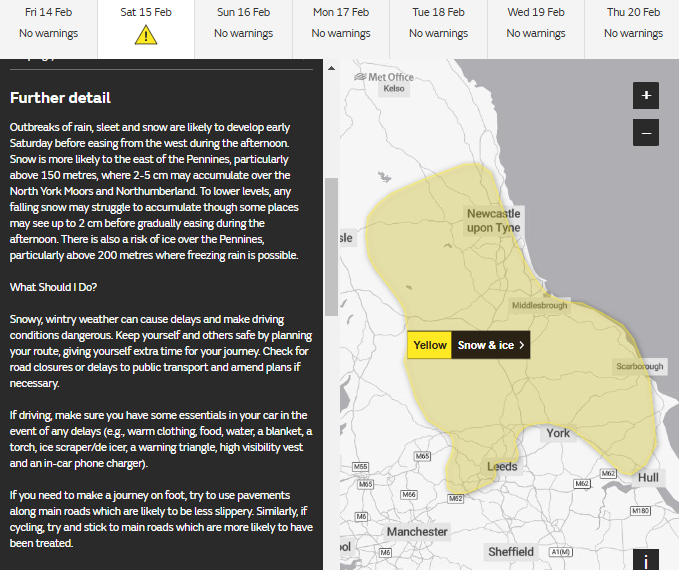Click the detail panel scrollbar thumb
The width and height of the screenshot is (679, 570).
tap(332, 247)
